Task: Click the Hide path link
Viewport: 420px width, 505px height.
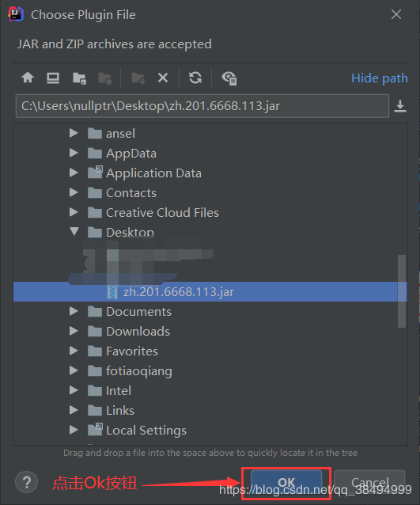Action: (x=380, y=78)
